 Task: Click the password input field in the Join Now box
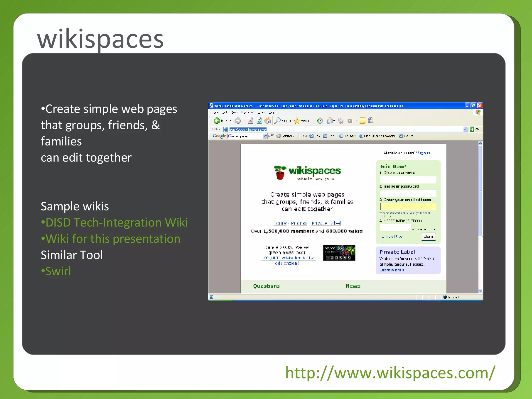408,193
